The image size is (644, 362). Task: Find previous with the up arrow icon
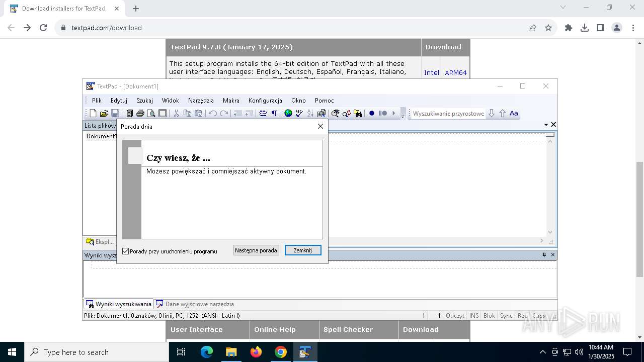(502, 113)
